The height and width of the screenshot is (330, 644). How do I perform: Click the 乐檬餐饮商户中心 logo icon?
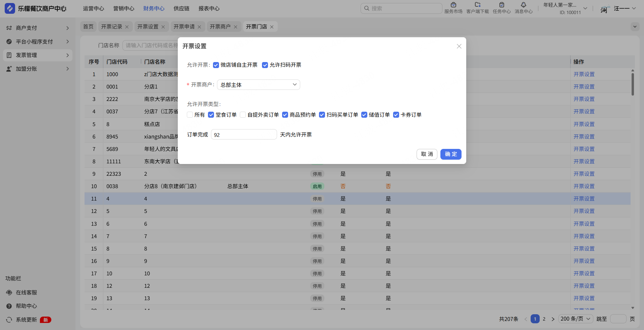(x=10, y=8)
